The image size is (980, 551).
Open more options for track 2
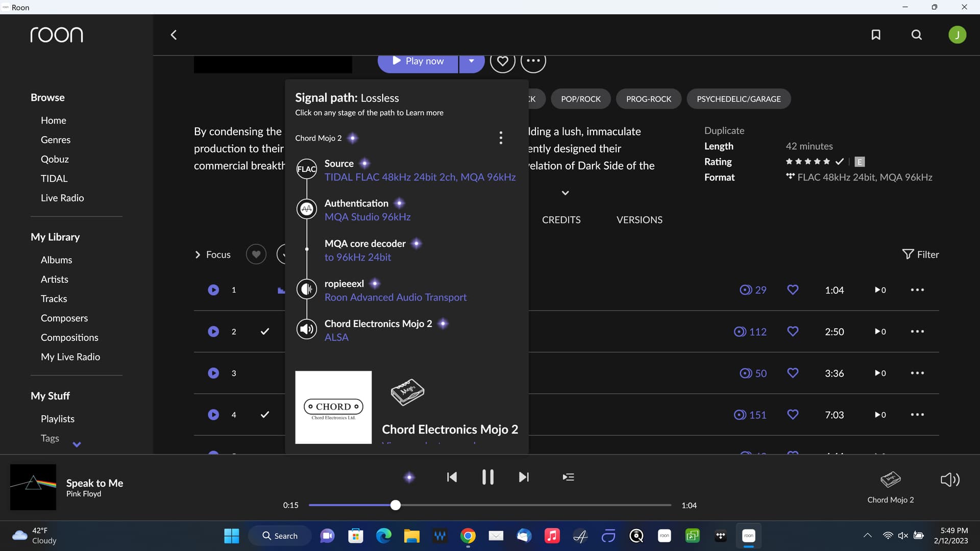click(x=917, y=332)
